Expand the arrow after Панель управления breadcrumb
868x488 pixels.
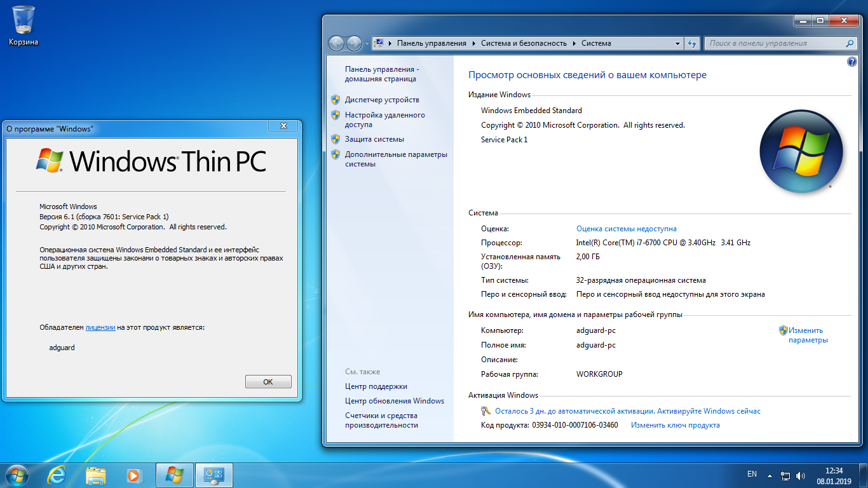[473, 43]
